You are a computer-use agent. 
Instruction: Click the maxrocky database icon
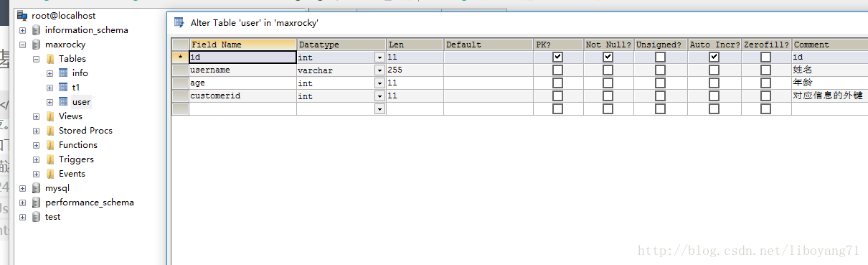click(37, 44)
